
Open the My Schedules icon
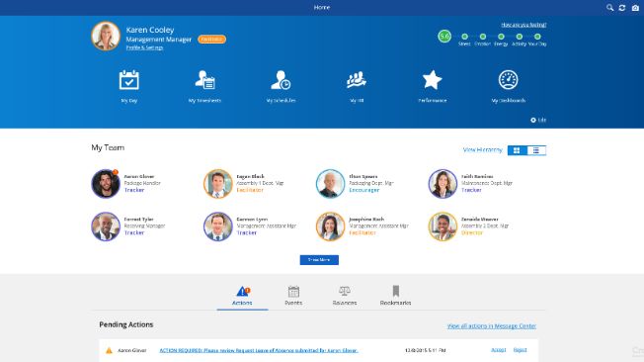(281, 80)
